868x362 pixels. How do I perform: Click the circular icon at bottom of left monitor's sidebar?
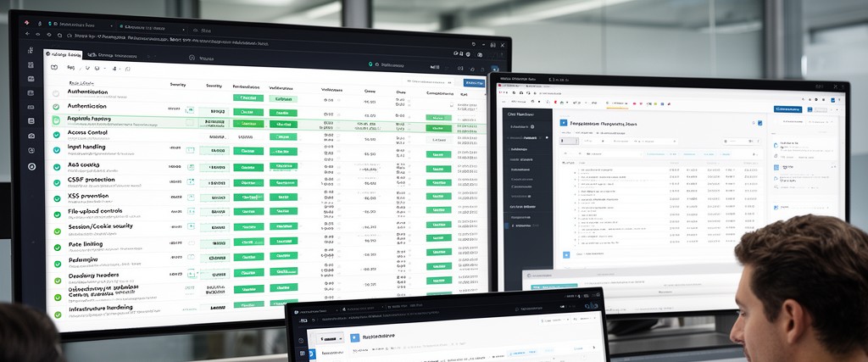[x=31, y=166]
